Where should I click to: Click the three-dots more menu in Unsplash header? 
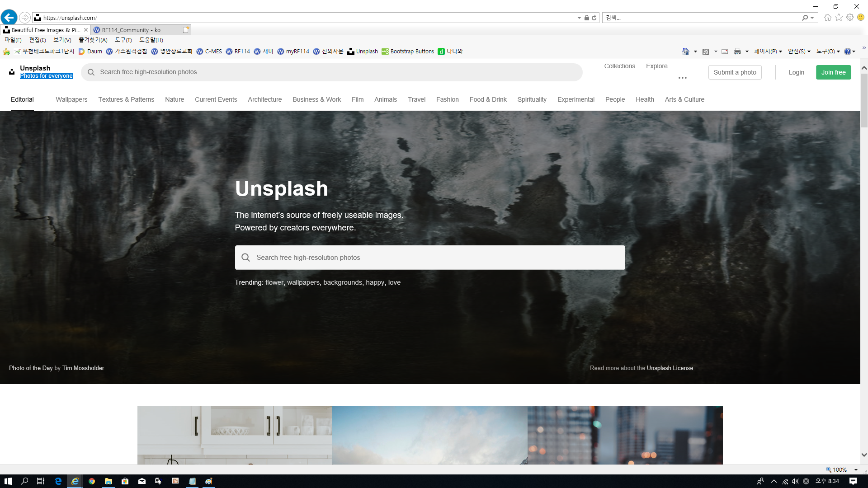(683, 78)
